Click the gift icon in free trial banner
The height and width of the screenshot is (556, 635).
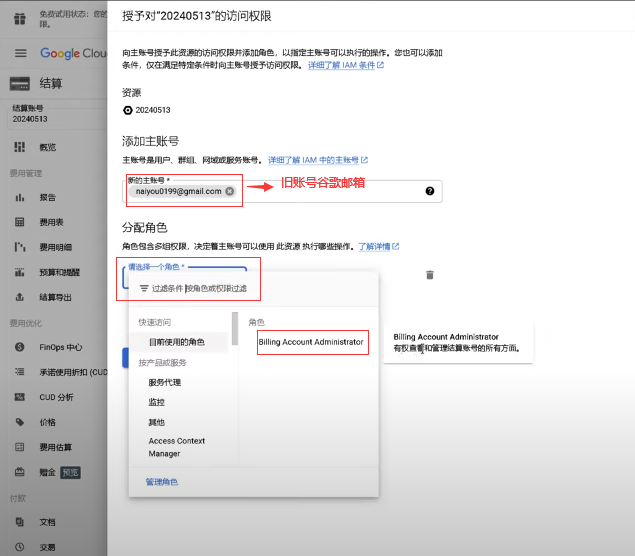(20, 19)
